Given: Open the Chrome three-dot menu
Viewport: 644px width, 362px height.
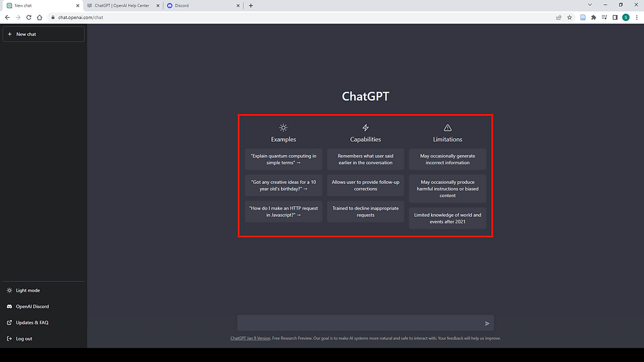Looking at the screenshot, I should click(637, 17).
